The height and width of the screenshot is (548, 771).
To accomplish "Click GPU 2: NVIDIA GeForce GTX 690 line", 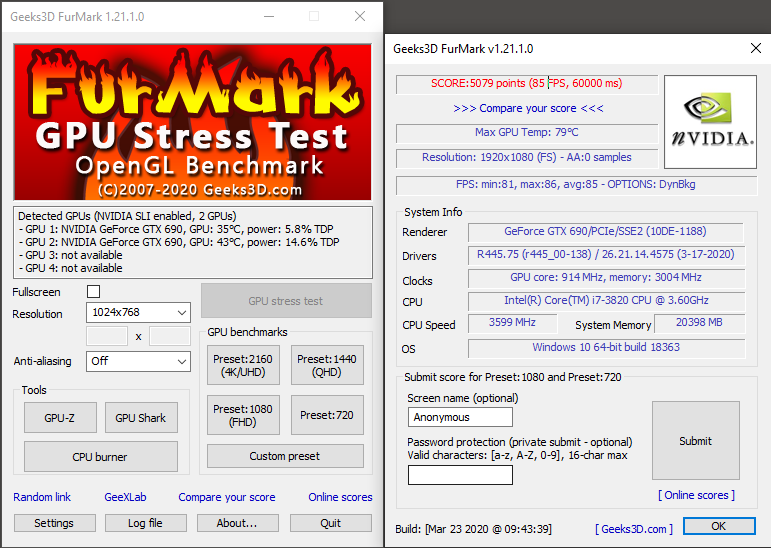I will coord(178,243).
